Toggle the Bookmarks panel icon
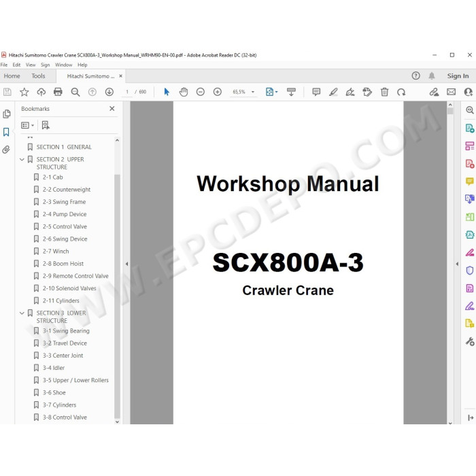Screen dimensions: 476x476 coord(6,132)
